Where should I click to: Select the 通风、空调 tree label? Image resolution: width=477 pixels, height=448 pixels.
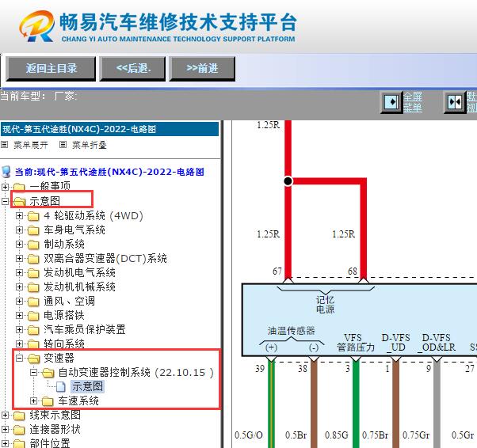(70, 302)
